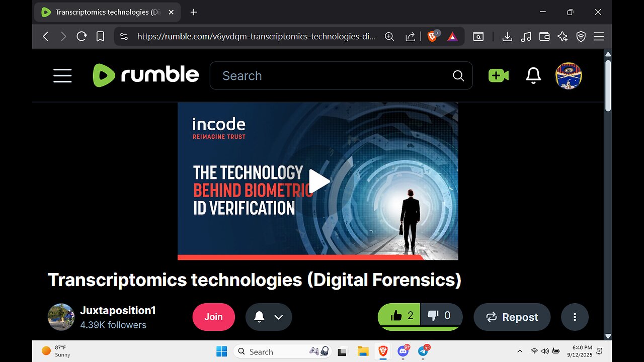Image resolution: width=644 pixels, height=362 pixels.
Task: Open Windows Start menu
Action: coord(221,351)
